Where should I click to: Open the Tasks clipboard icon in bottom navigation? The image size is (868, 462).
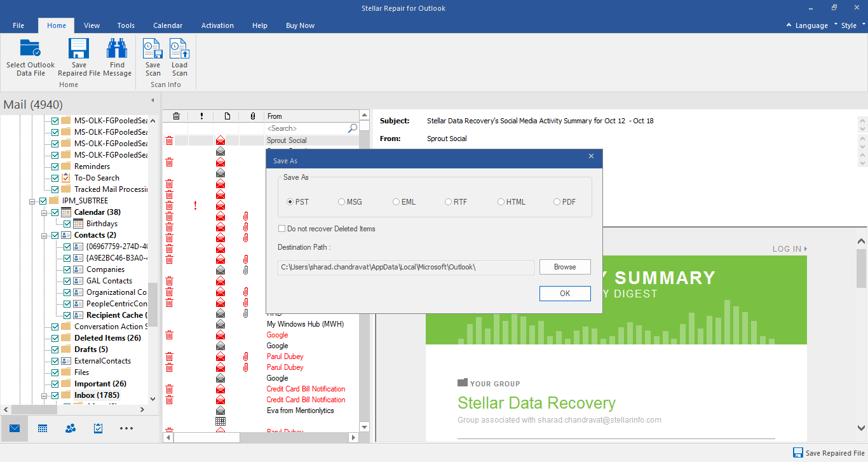click(x=98, y=428)
